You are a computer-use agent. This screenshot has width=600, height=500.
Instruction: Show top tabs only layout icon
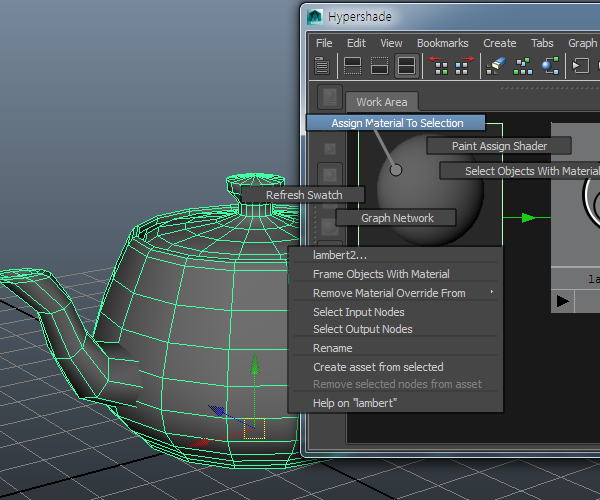pyautogui.click(x=352, y=66)
